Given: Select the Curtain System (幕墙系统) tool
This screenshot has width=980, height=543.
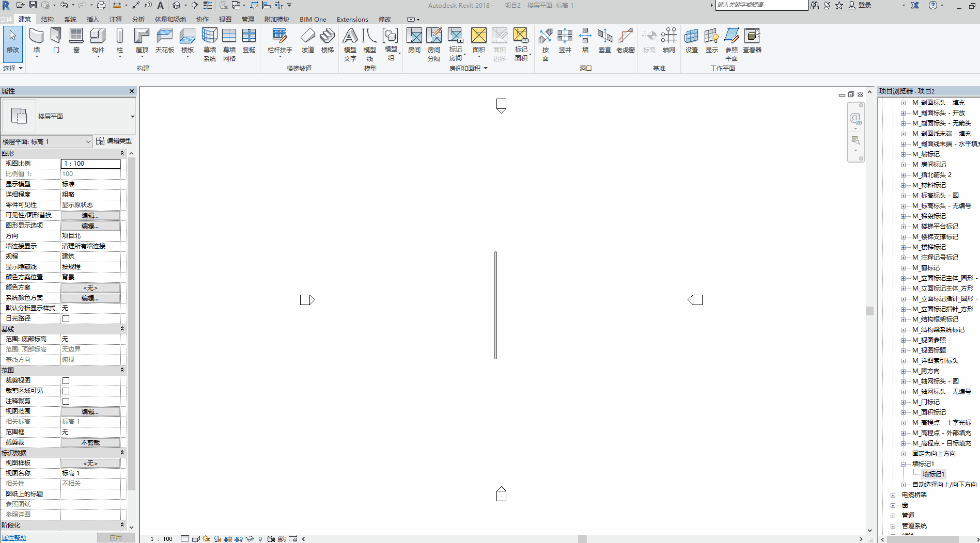Looking at the screenshot, I should [x=209, y=44].
